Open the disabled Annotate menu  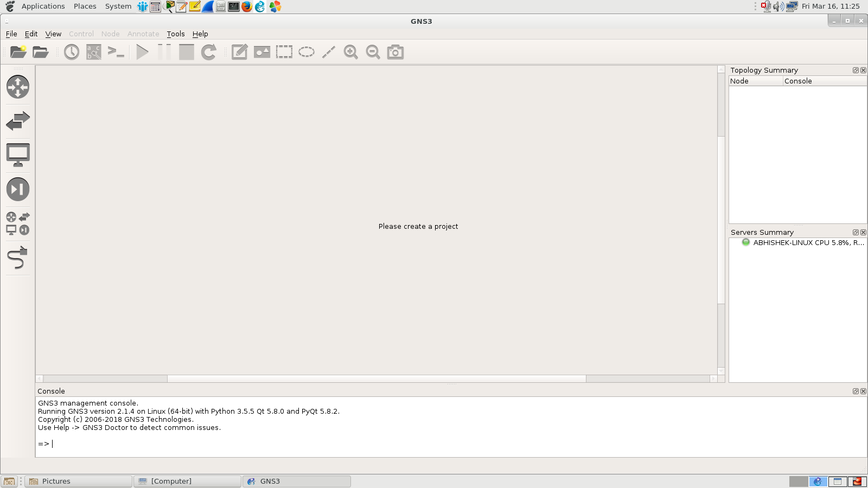pyautogui.click(x=143, y=34)
